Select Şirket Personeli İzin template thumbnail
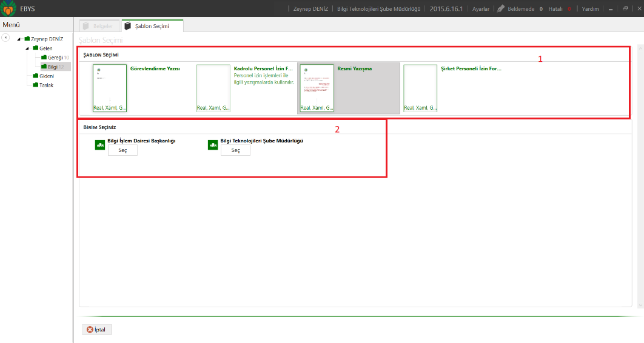The image size is (644, 343). click(x=420, y=88)
